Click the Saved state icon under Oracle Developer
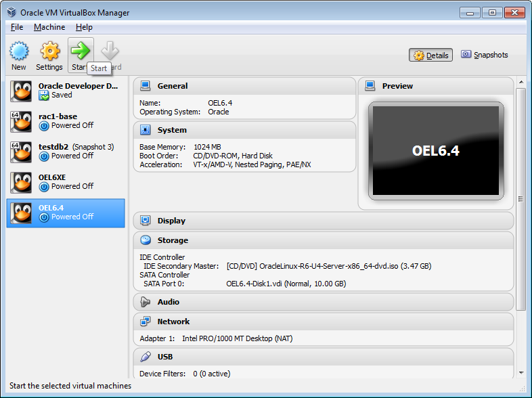The width and height of the screenshot is (532, 398). [x=44, y=95]
